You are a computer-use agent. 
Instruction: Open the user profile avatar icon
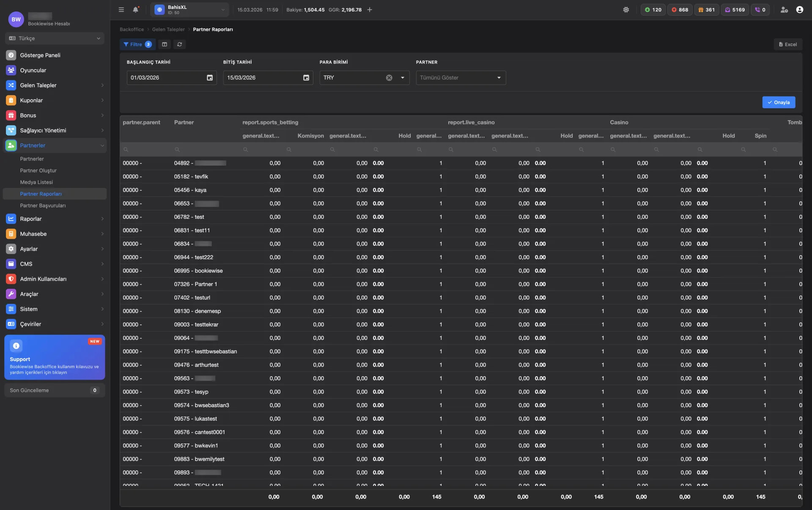point(799,10)
